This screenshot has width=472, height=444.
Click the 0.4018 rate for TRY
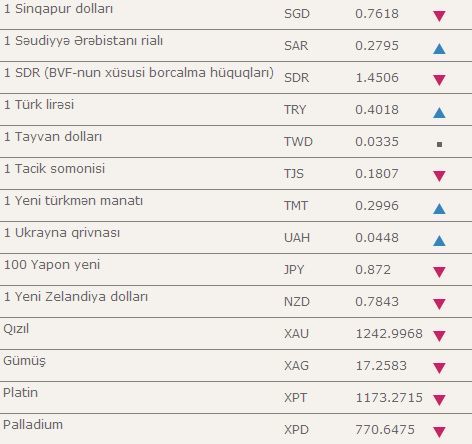(377, 110)
